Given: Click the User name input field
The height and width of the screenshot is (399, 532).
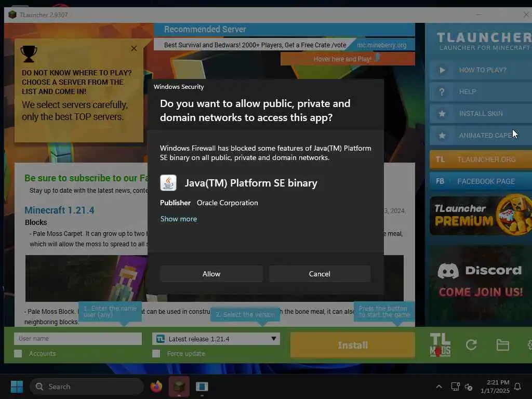Looking at the screenshot, I should coord(78,339).
